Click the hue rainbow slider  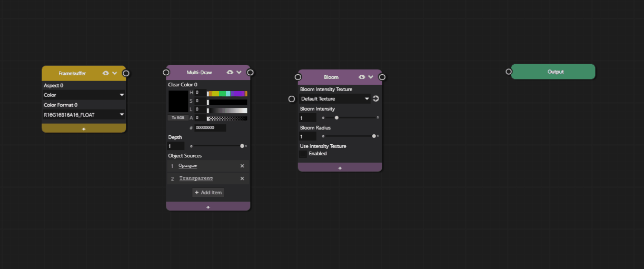(x=227, y=93)
